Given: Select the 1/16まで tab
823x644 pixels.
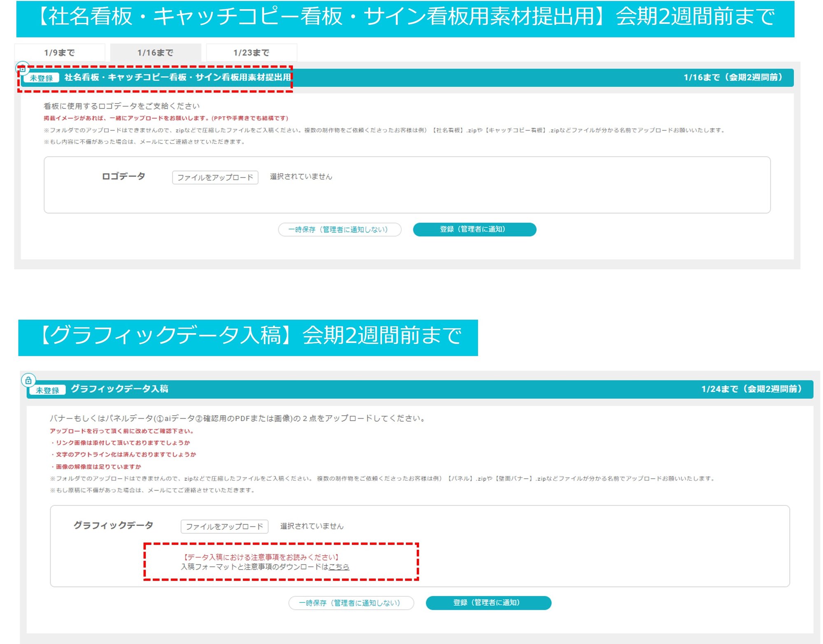Looking at the screenshot, I should point(155,52).
